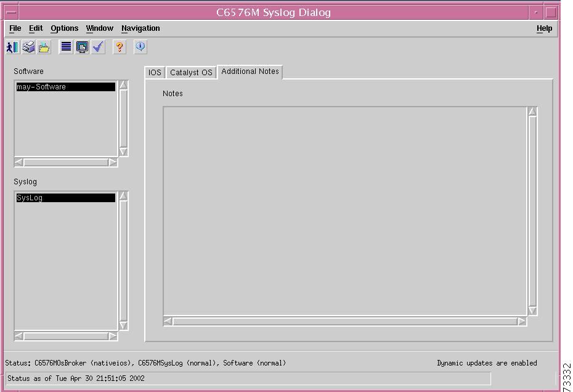Click the orange question mark help icon
The height and width of the screenshot is (392, 573).
(x=120, y=47)
